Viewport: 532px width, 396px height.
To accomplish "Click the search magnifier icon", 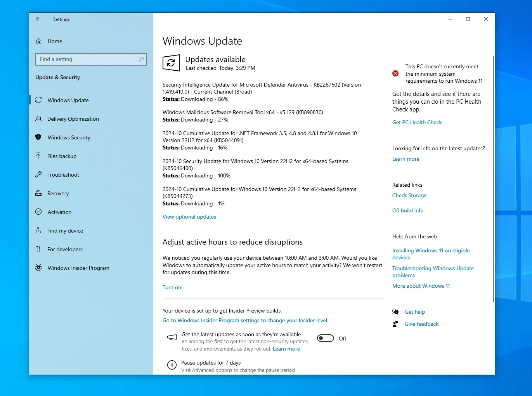I will click(141, 59).
